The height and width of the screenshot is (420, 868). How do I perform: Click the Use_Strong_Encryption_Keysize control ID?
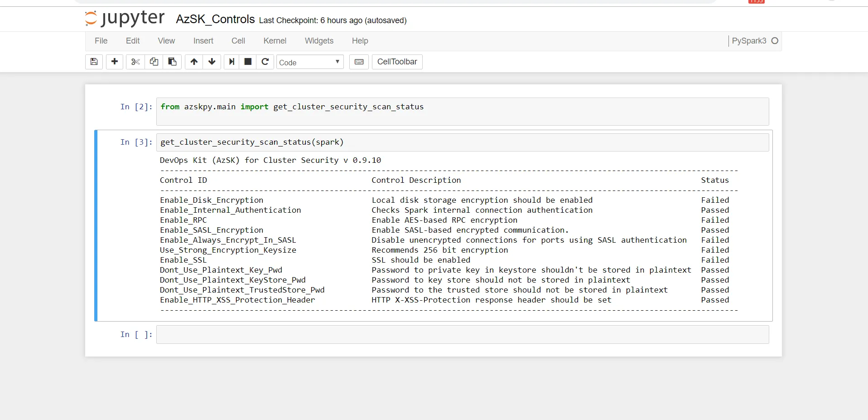click(228, 250)
